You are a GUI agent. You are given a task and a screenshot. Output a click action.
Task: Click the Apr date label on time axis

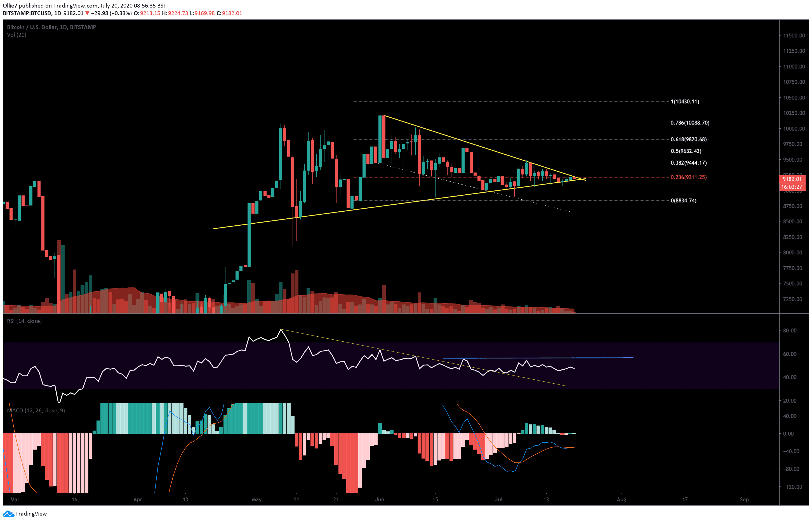coord(138,499)
